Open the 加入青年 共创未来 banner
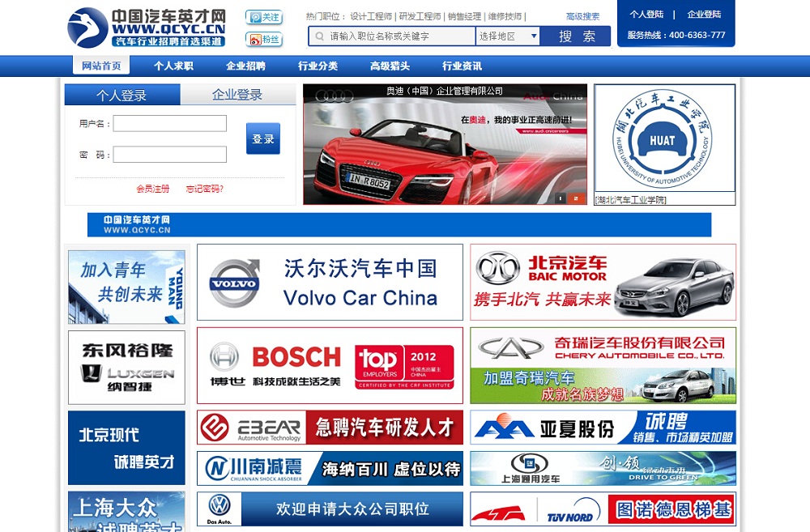 pyautogui.click(x=126, y=287)
